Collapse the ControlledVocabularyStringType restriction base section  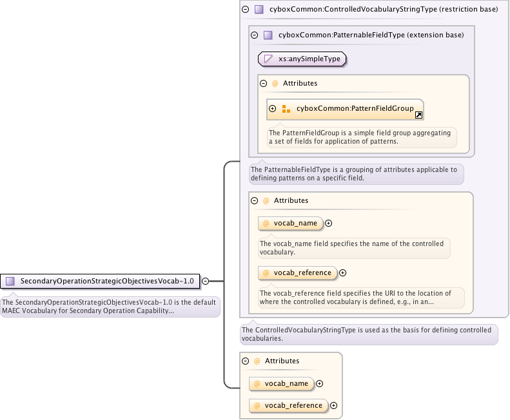pyautogui.click(x=245, y=10)
